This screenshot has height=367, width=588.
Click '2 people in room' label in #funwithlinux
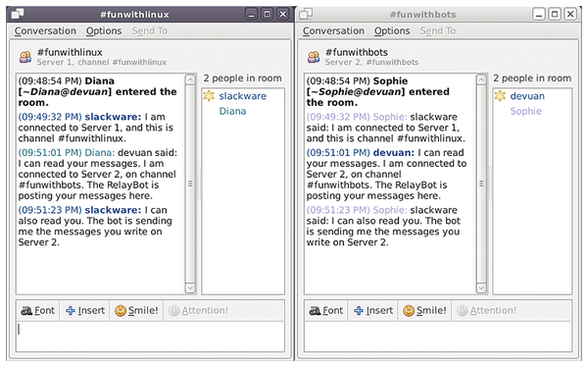[243, 79]
